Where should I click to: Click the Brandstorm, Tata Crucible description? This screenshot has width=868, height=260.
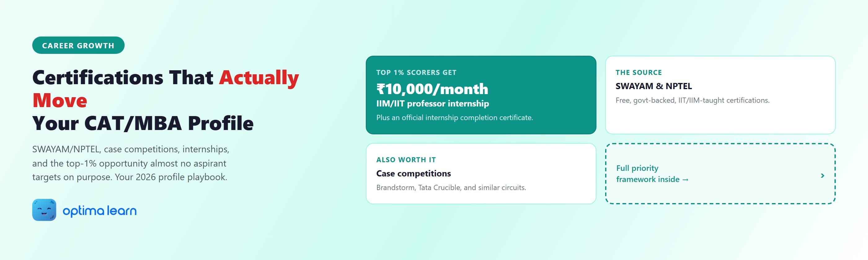[451, 187]
